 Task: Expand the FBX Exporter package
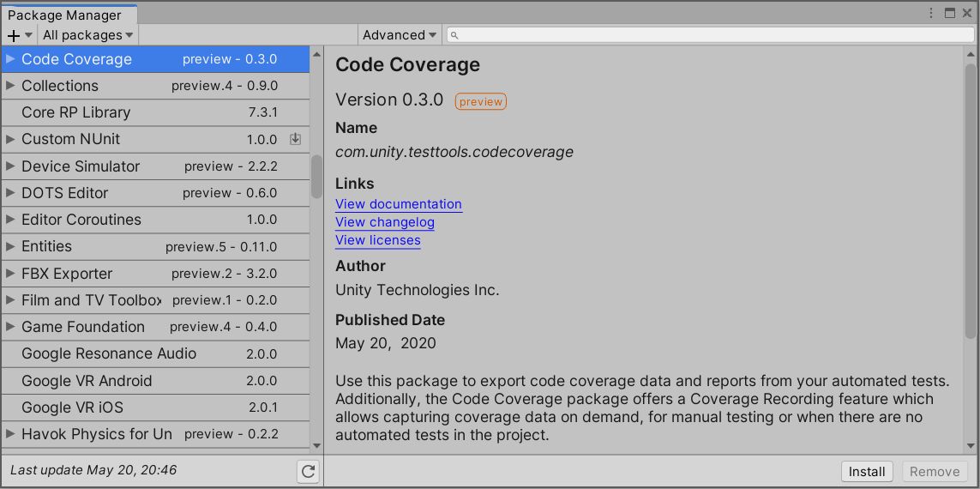click(x=10, y=274)
